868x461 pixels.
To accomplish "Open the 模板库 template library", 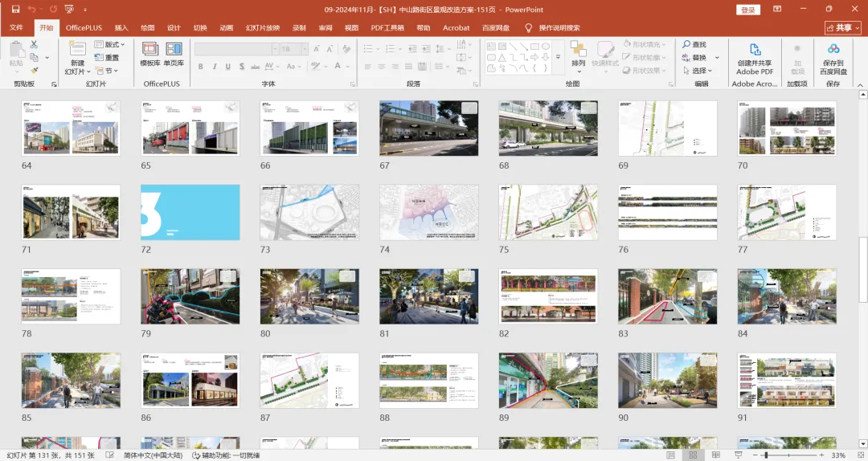I will click(150, 54).
